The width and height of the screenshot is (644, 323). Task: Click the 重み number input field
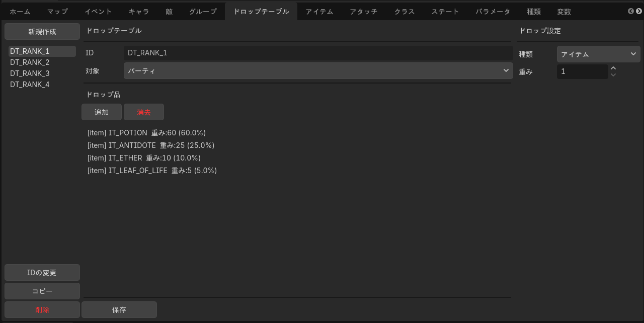(x=583, y=71)
